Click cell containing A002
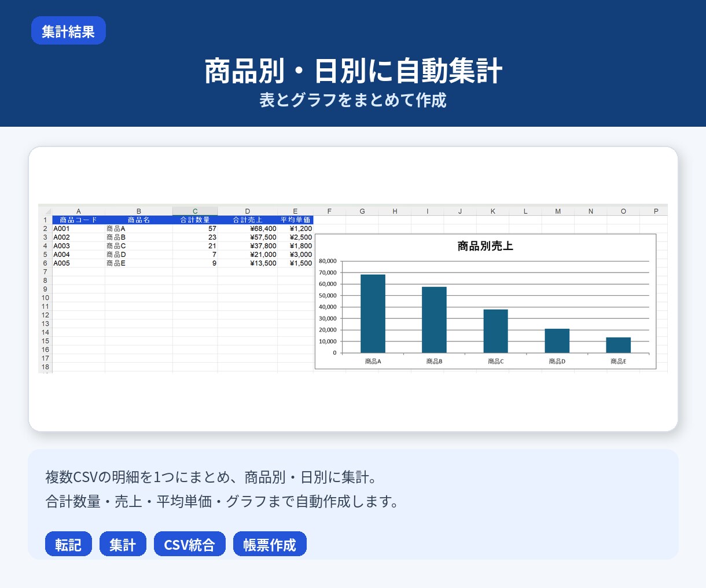This screenshot has width=706, height=588. click(x=79, y=237)
